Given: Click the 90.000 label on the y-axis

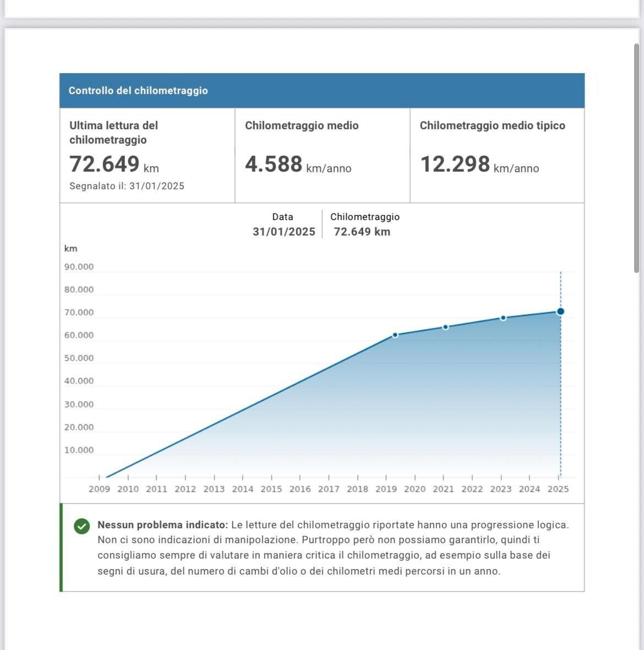Looking at the screenshot, I should 79,267.
